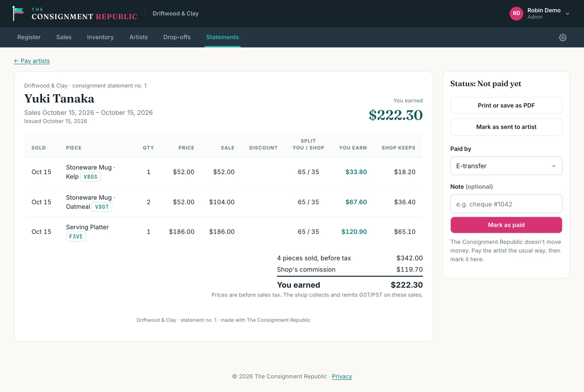Click the Yuki Tanaka artist heading
584x392 pixels.
pos(59,99)
